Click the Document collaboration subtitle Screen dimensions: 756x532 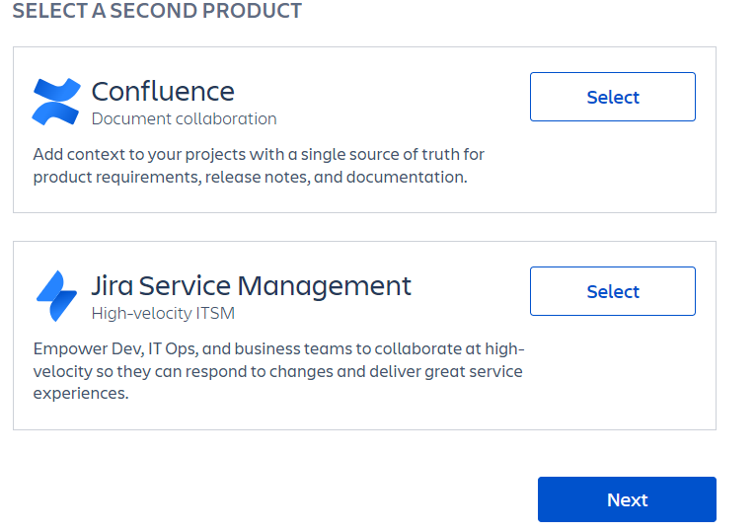184,119
